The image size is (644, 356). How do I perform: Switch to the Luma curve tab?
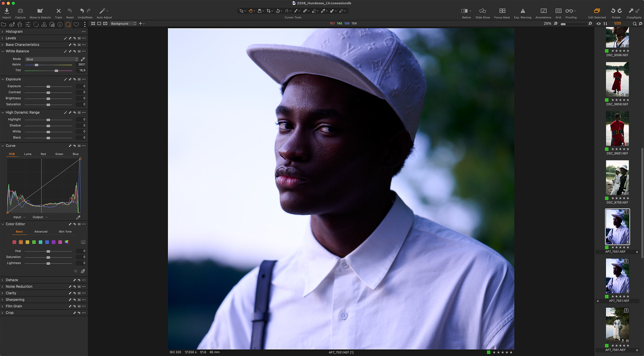click(28, 154)
